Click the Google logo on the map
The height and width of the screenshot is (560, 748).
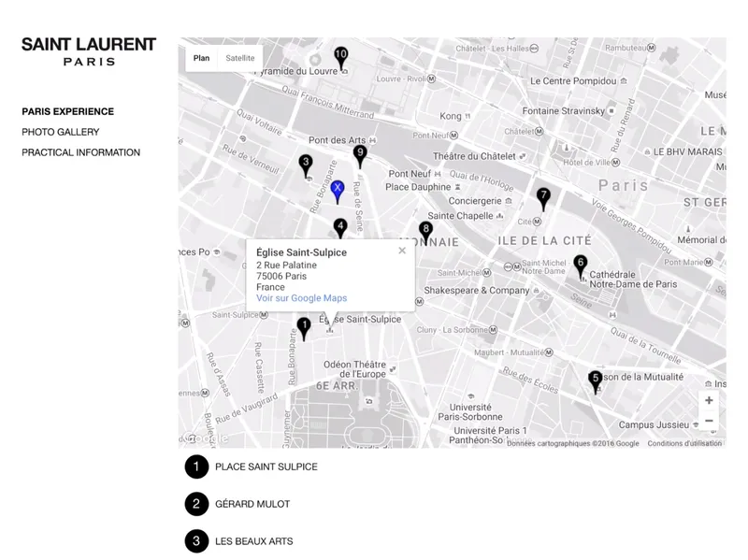205,438
